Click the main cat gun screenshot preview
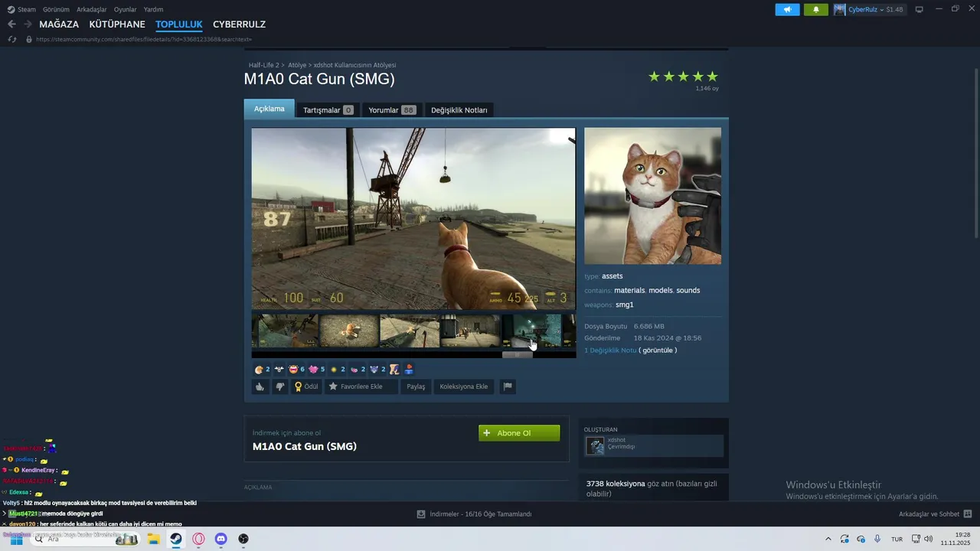 click(x=413, y=219)
